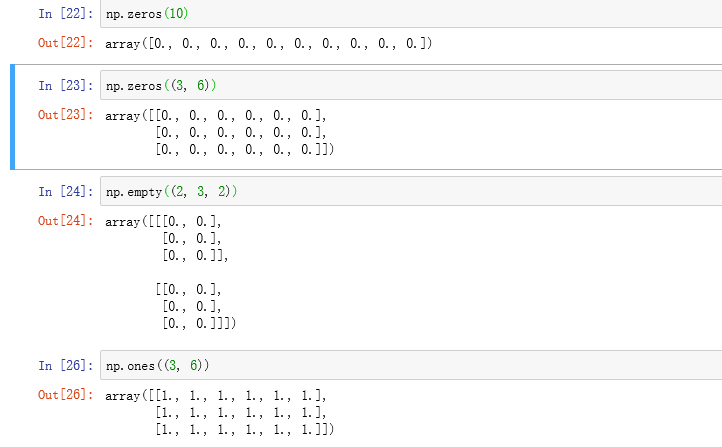Click the Out[22] output prompt
Viewport: 722px width, 447px height.
click(x=63, y=44)
